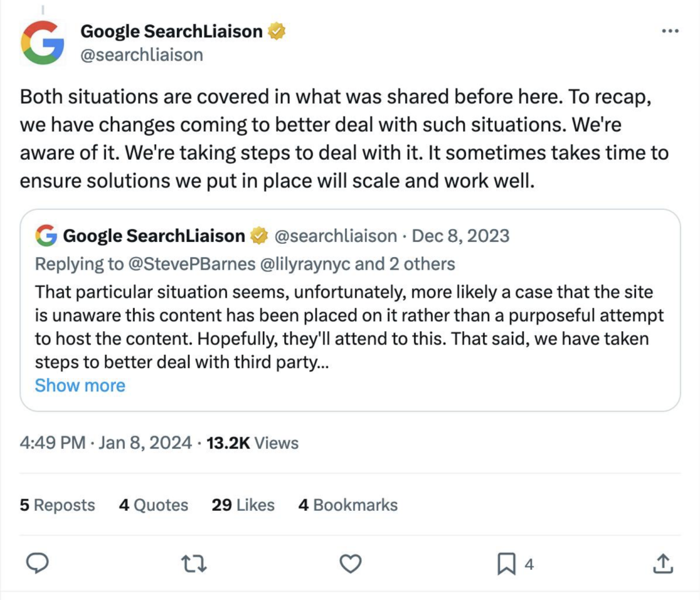Click the Google profile avatar logo

(43, 43)
